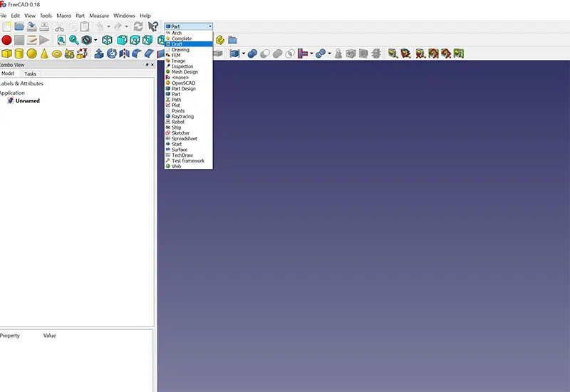Close the Combo View panel
570x392 pixels.
pyautogui.click(x=152, y=65)
